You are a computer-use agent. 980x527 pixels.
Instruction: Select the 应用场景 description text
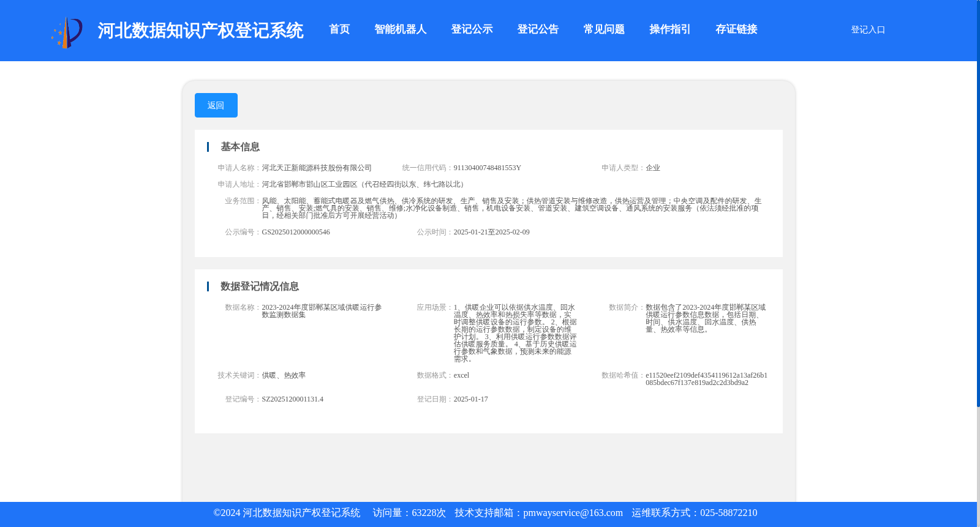pos(515,333)
